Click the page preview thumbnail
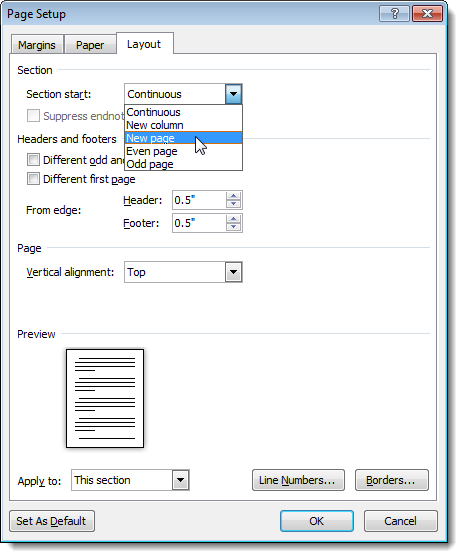Viewport: 463px width, 558px height. [105, 398]
